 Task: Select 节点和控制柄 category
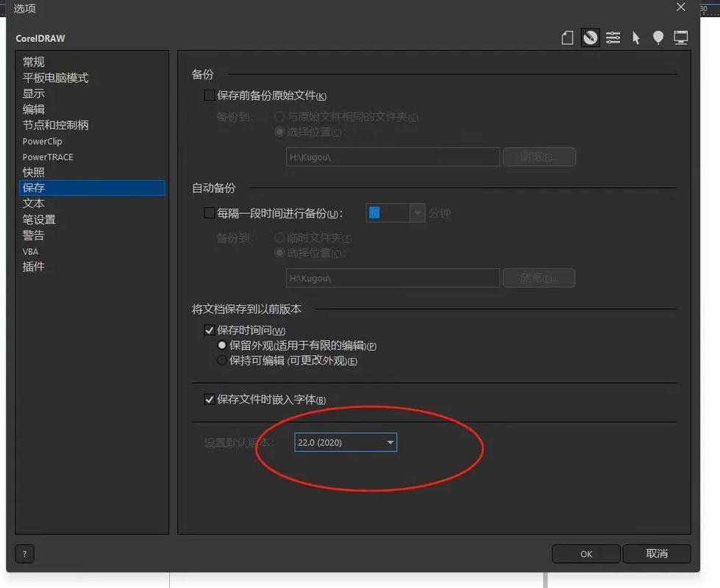tap(92, 125)
